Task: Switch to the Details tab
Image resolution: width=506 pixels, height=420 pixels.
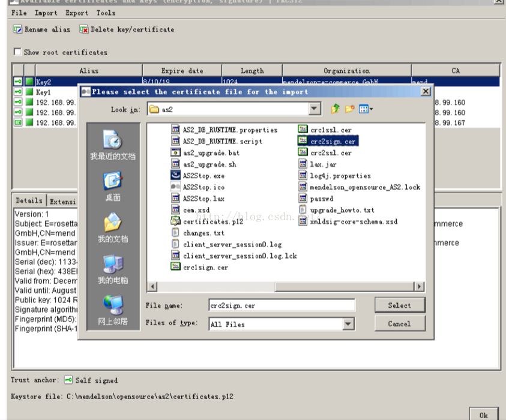Action: point(29,200)
